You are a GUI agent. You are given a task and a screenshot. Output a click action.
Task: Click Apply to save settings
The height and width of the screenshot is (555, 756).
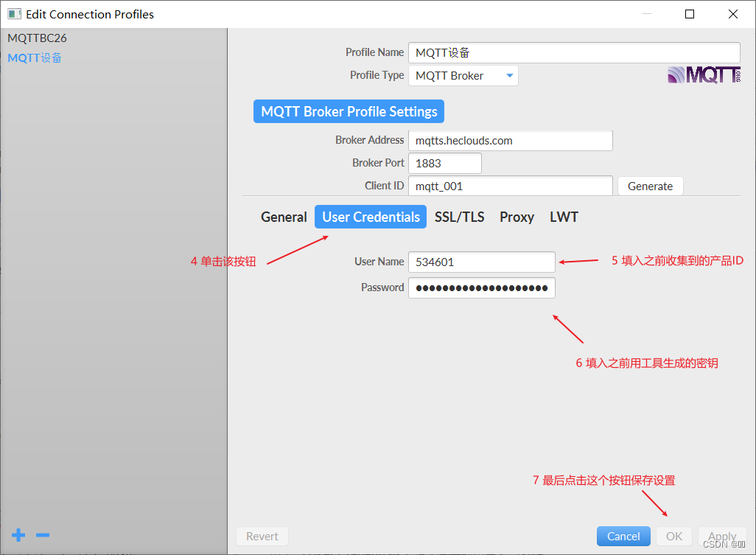(722, 536)
